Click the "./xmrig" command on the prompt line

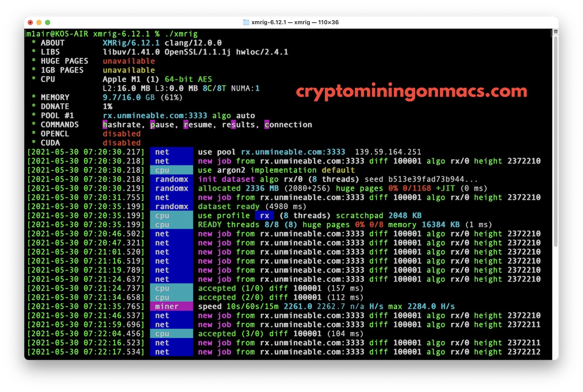(181, 34)
